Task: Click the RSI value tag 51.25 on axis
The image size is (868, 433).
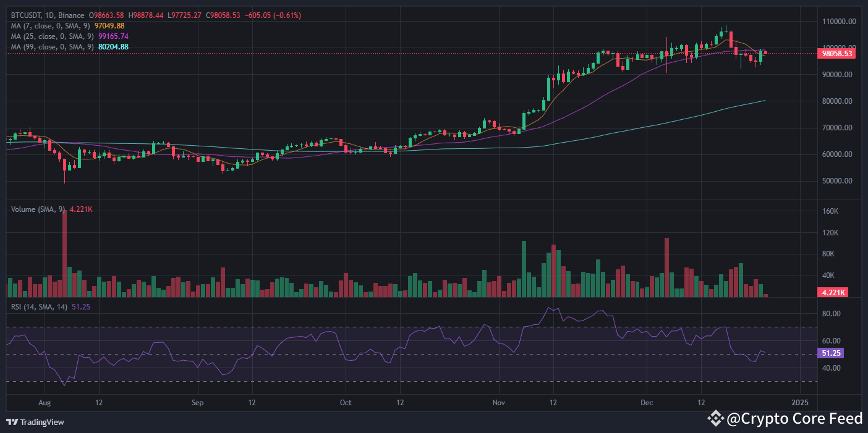Action: 830,353
